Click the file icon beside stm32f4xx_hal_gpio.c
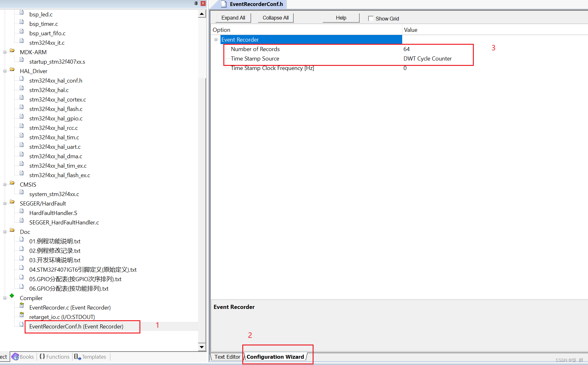The width and height of the screenshot is (588, 365). pos(21,116)
